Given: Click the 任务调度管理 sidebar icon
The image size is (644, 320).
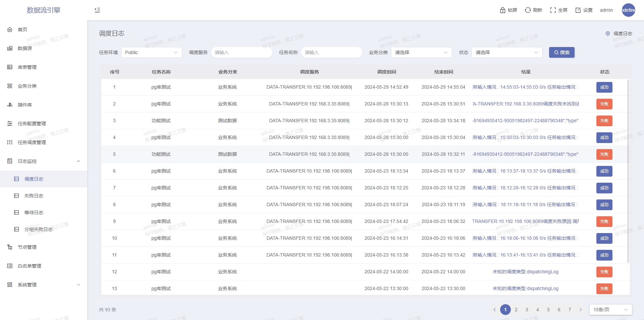Looking at the screenshot, I should [x=10, y=142].
